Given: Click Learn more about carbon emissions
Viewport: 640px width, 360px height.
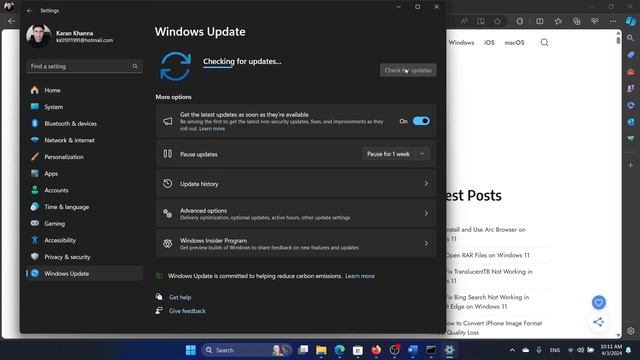Looking at the screenshot, I should pyautogui.click(x=360, y=276).
